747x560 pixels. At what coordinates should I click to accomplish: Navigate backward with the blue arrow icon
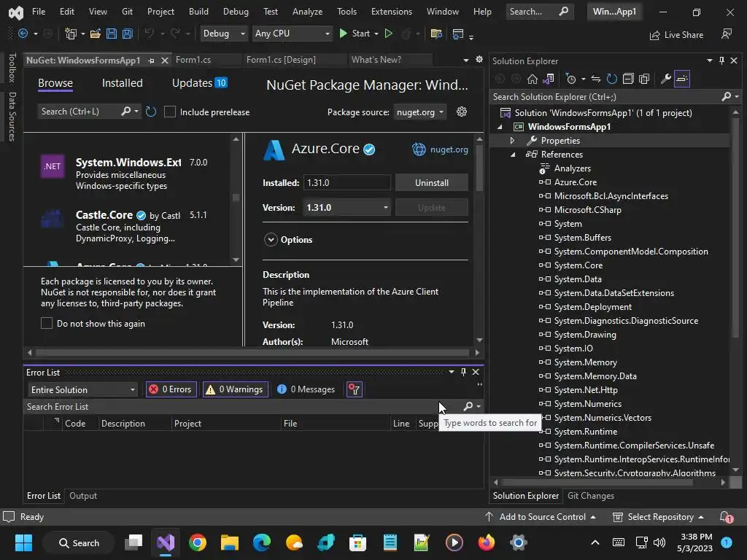(23, 34)
